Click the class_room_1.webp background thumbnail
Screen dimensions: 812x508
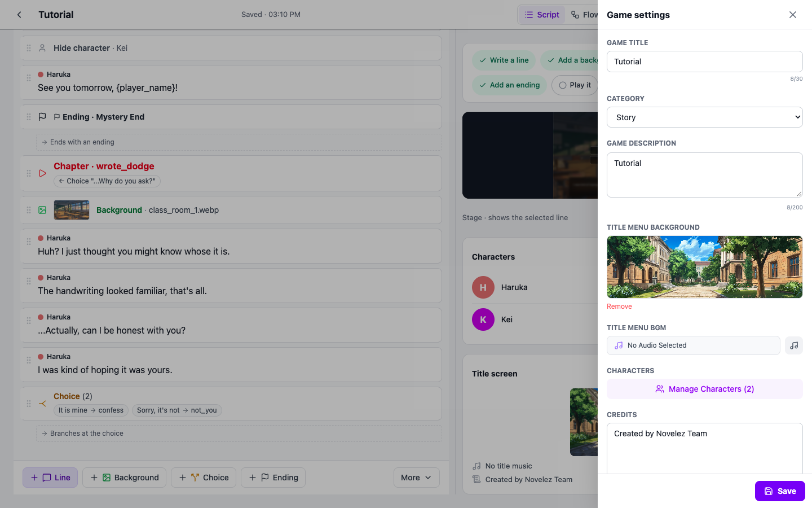(72, 210)
